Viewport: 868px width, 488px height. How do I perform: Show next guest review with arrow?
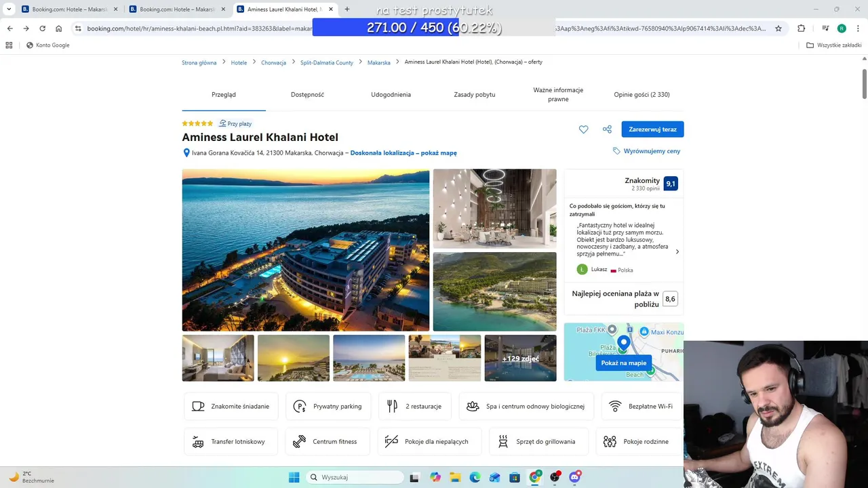coord(677,251)
